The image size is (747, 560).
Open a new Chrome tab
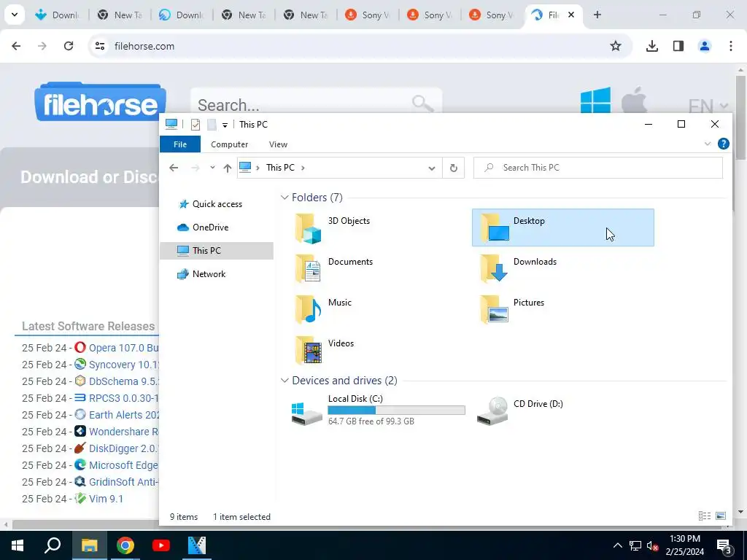(597, 15)
